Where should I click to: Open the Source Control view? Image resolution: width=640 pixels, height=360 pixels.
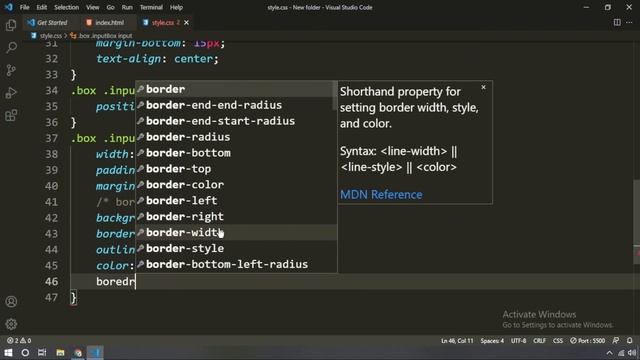tap(11, 70)
